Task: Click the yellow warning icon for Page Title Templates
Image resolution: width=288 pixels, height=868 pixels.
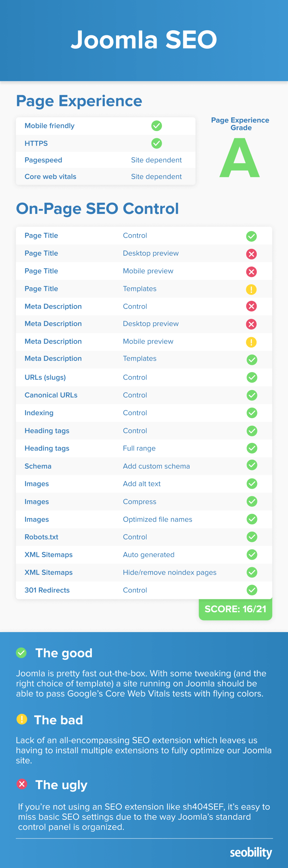Action: 251,289
